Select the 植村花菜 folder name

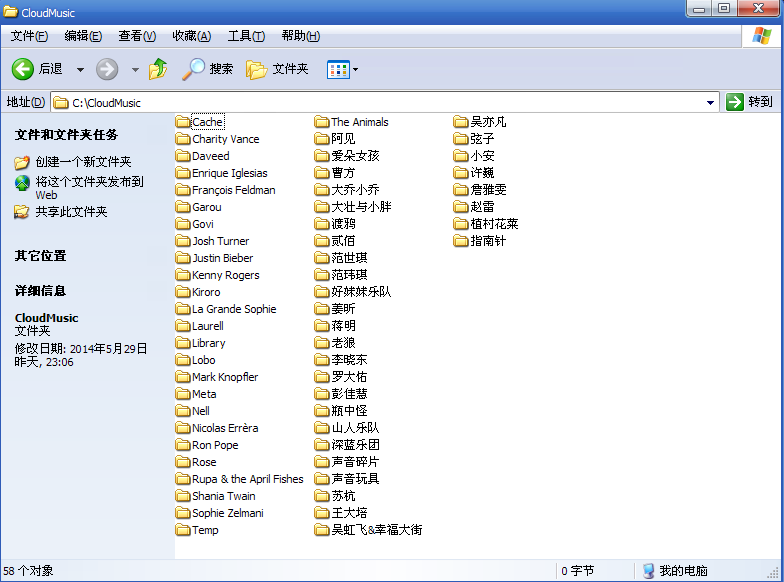coord(494,224)
